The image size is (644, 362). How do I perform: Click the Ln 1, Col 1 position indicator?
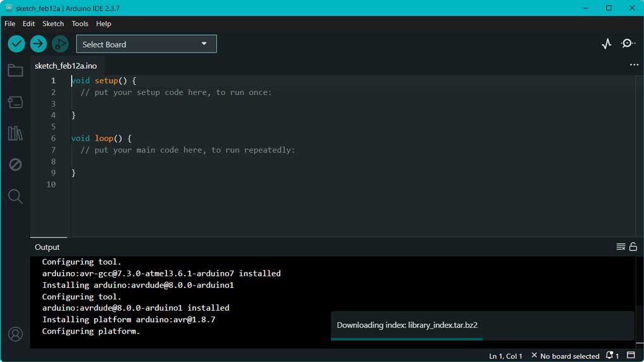(x=505, y=356)
